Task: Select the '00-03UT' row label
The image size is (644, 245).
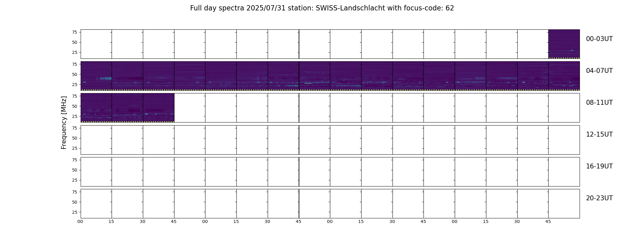Action: [599, 39]
